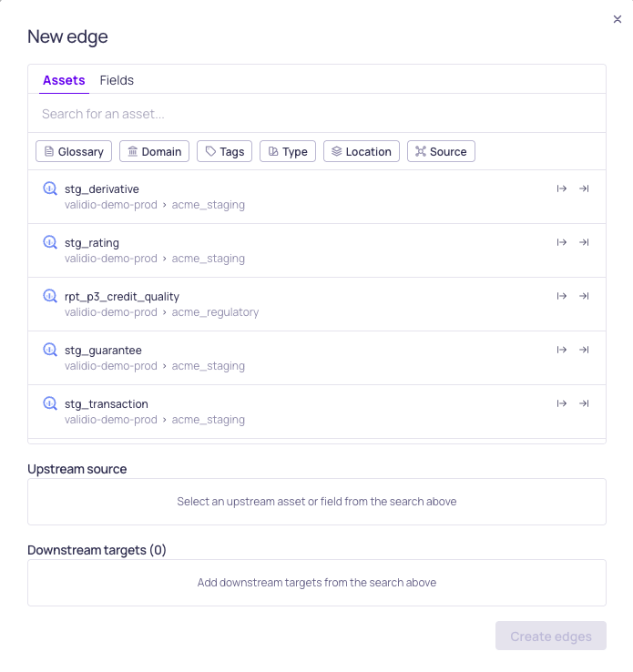Click the Create edges button
Screen dimensions: 633x672
(x=551, y=636)
